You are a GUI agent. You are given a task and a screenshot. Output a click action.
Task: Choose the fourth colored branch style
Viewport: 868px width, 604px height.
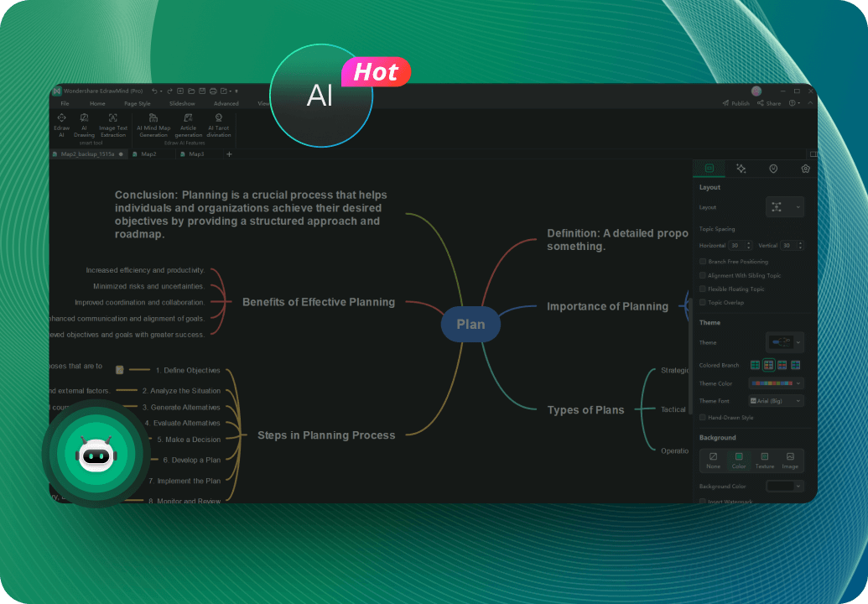tap(796, 365)
